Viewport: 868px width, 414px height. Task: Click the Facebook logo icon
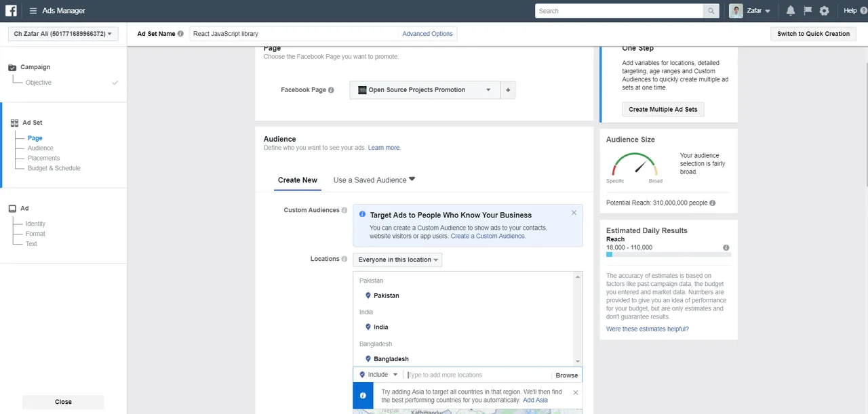tap(11, 11)
